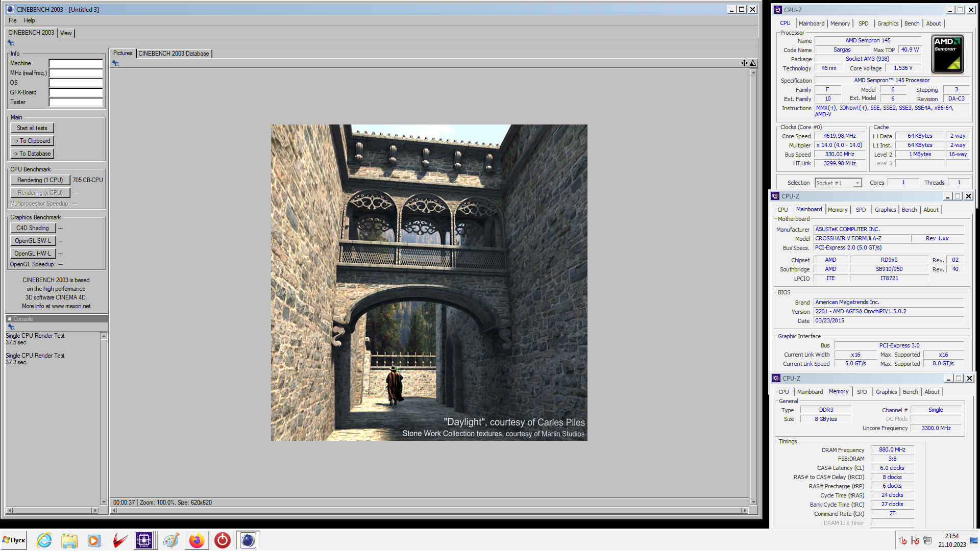Launch Windows Media Player from taskbar
The width and height of the screenshot is (980, 551).
tap(94, 540)
